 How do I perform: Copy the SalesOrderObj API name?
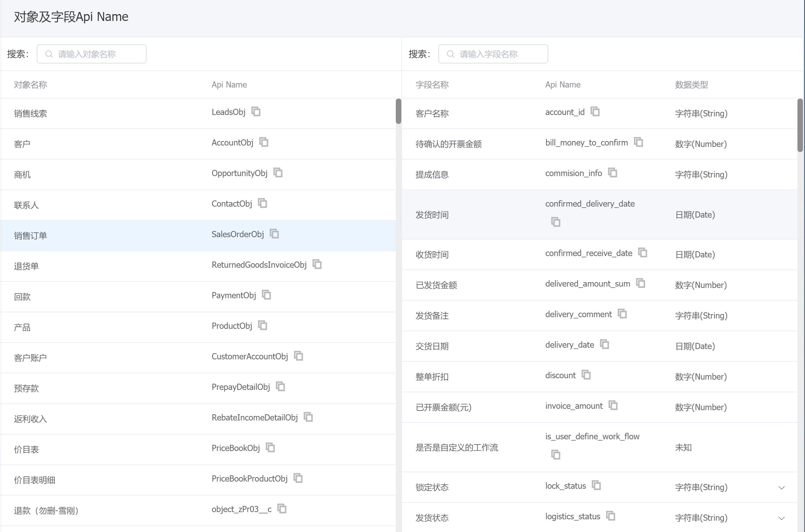coord(275,234)
